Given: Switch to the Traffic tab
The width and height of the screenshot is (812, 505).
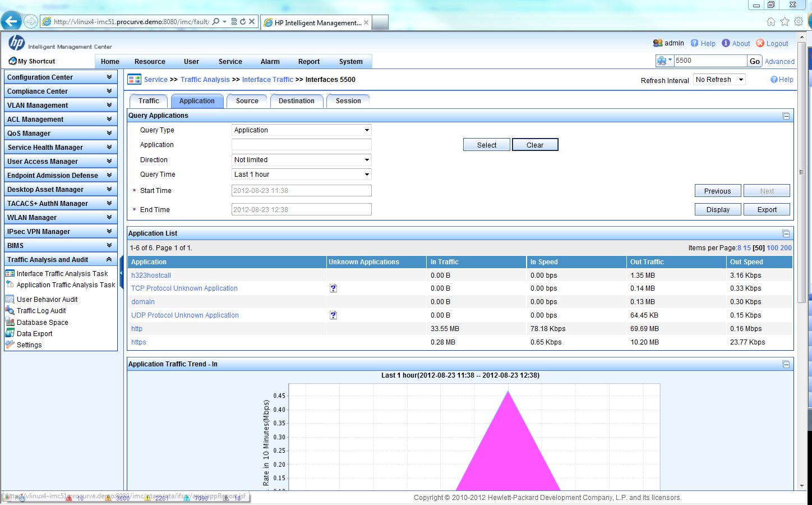Looking at the screenshot, I should tap(149, 101).
